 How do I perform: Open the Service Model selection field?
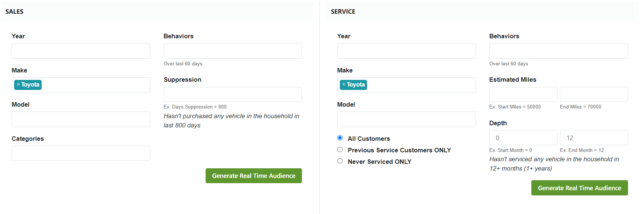coord(406,119)
